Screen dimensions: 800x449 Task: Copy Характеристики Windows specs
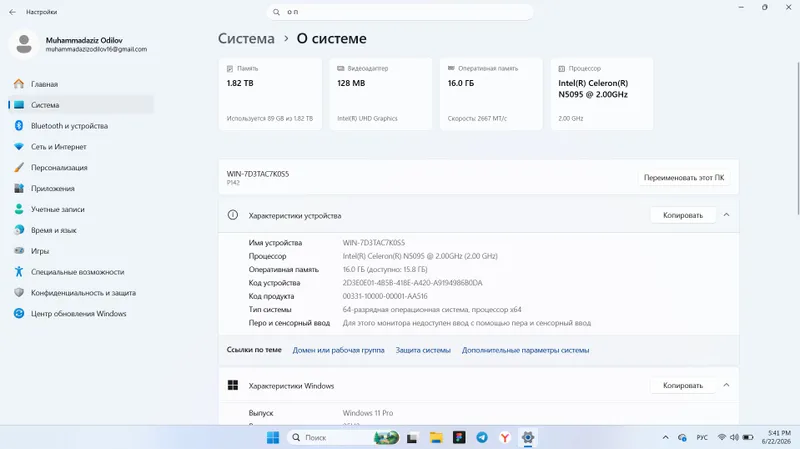pyautogui.click(x=683, y=386)
